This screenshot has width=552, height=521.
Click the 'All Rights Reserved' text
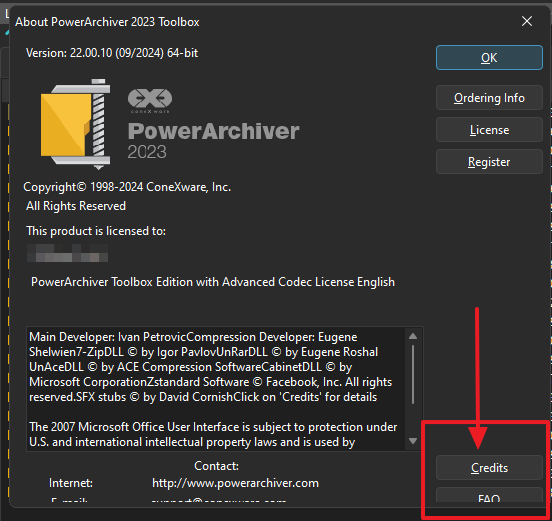(76, 206)
